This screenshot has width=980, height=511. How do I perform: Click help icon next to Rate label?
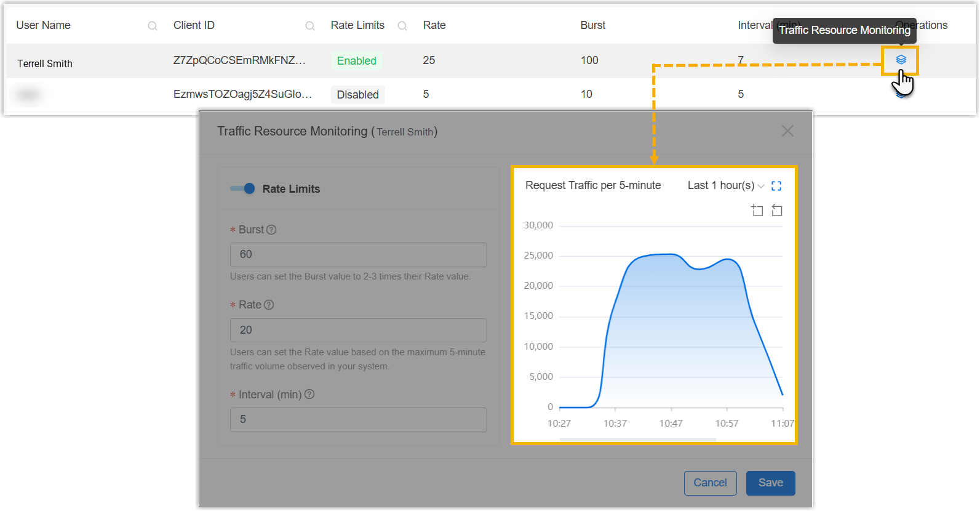pyautogui.click(x=269, y=305)
